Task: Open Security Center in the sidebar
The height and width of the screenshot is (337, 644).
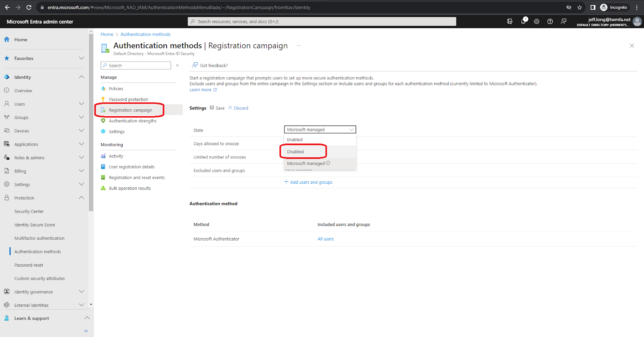Action: [x=29, y=211]
